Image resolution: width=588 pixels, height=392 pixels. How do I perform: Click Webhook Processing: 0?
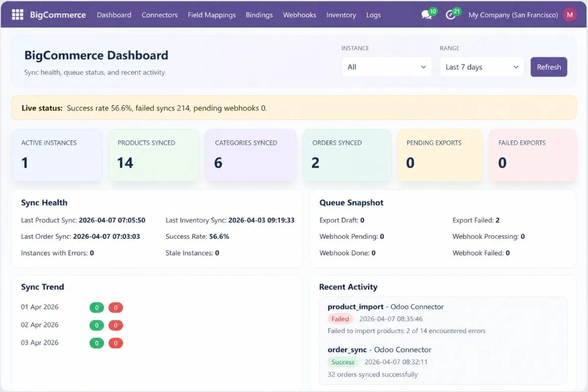click(x=489, y=236)
